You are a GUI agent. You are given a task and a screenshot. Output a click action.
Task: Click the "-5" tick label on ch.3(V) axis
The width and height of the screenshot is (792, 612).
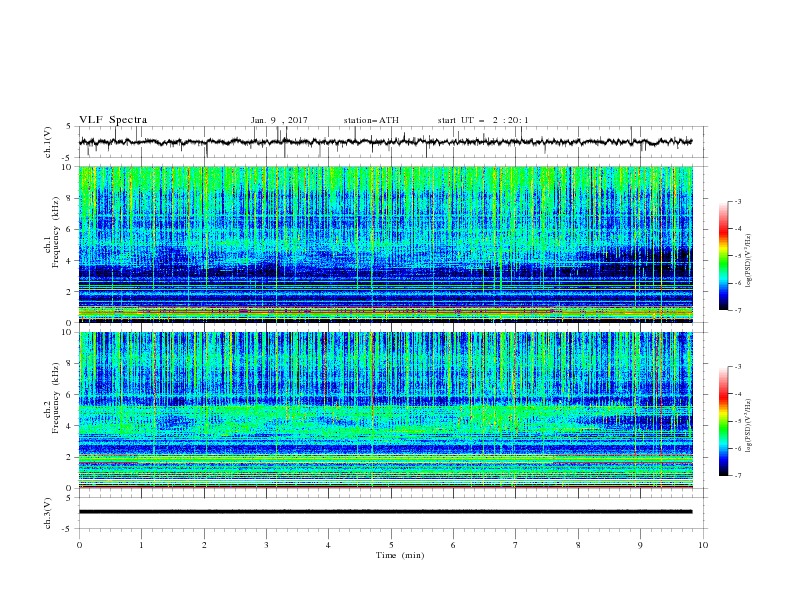tap(68, 529)
